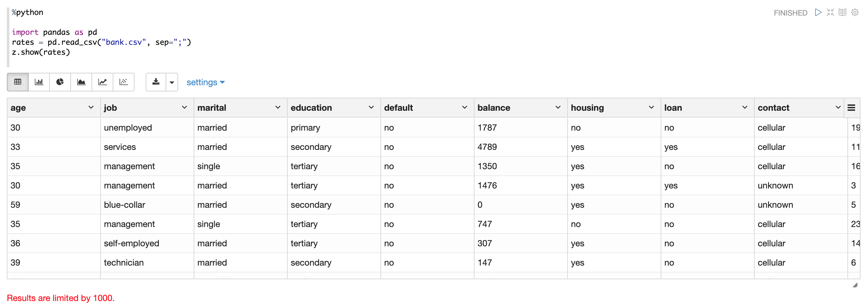Viewport: 868px width, 306px height.
Task: Sort by the education column header
Action: 311,108
